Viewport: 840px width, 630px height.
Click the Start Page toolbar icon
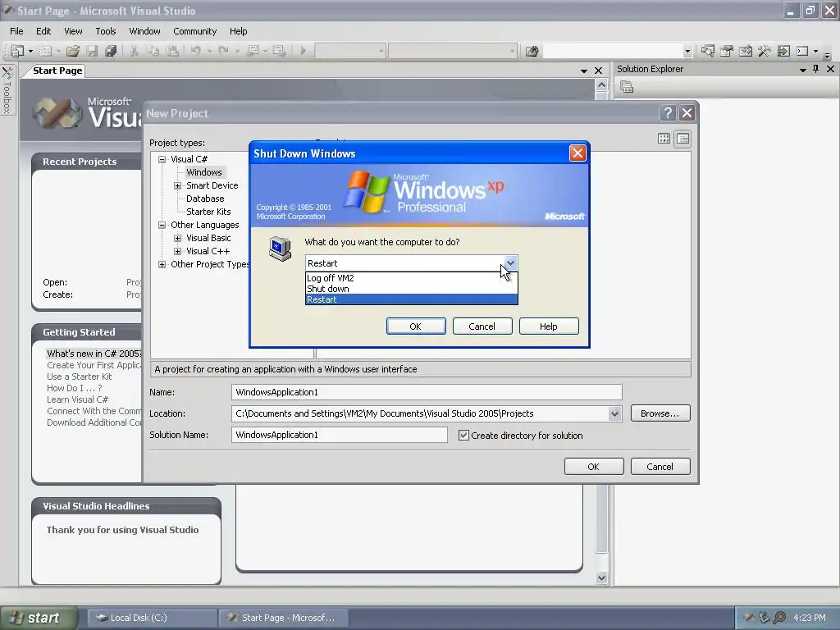tap(783, 51)
